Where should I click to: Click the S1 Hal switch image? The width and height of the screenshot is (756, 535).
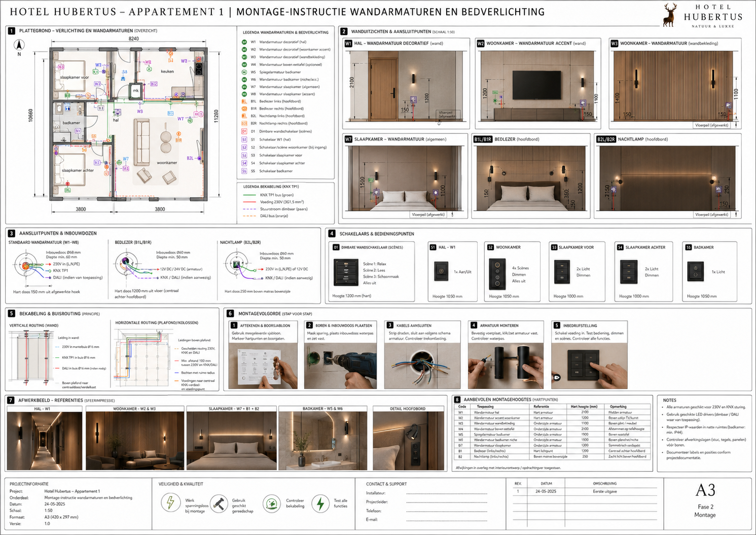pyautogui.click(x=441, y=271)
